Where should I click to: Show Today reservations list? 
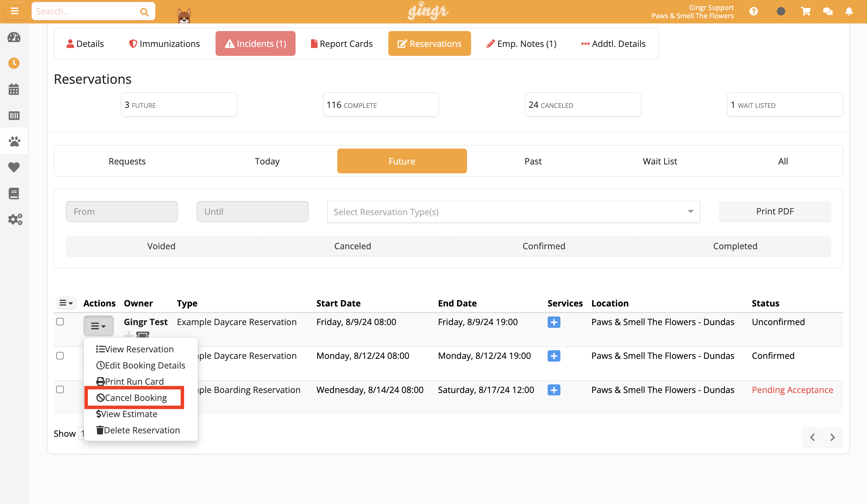click(x=267, y=161)
